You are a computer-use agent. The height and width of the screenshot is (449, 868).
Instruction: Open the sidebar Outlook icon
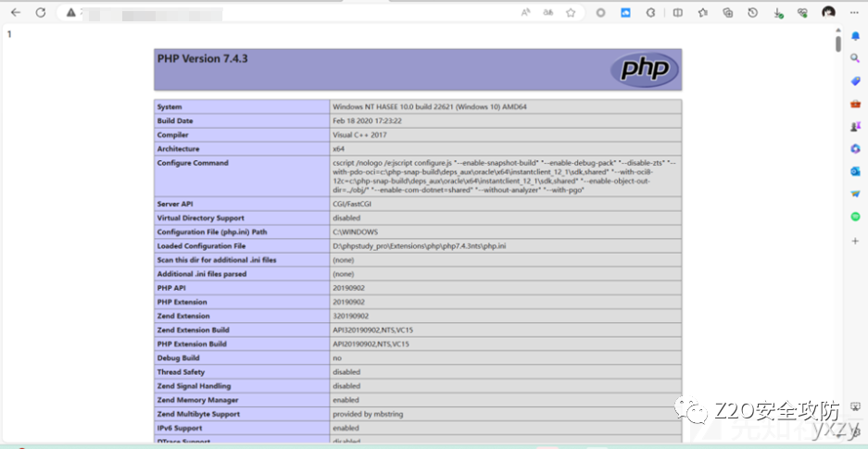[x=855, y=171]
